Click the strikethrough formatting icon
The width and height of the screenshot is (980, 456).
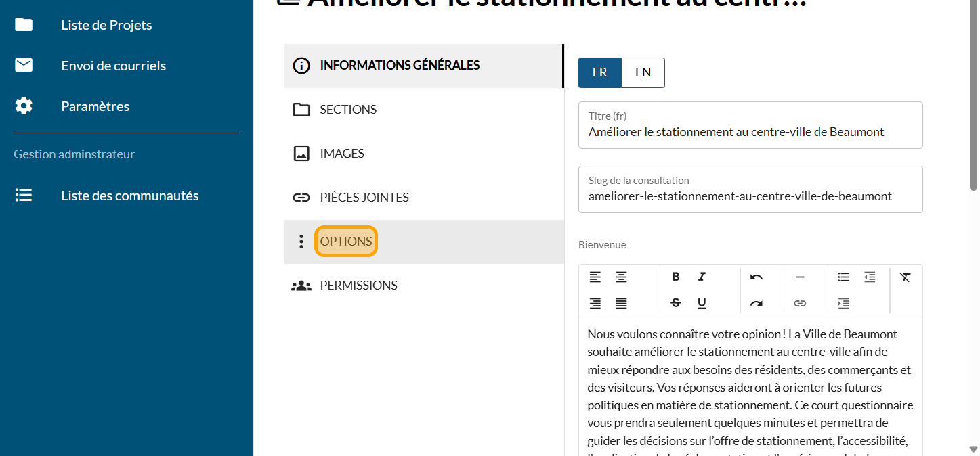[x=675, y=303]
